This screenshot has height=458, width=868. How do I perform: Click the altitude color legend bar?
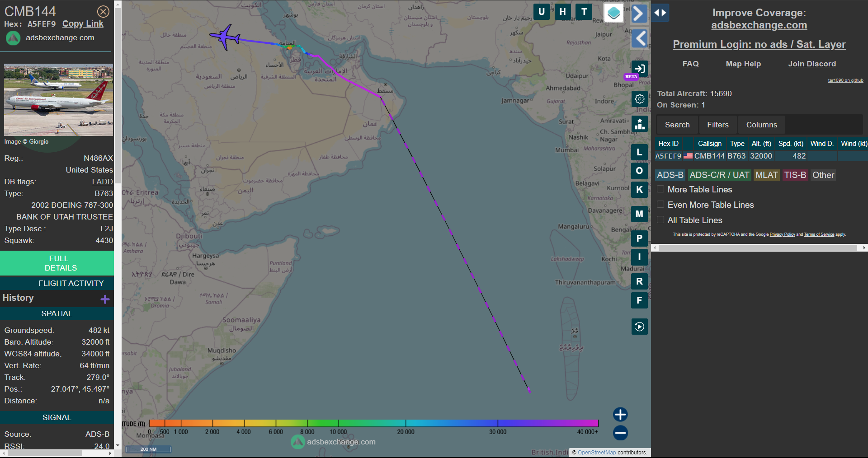point(373,423)
